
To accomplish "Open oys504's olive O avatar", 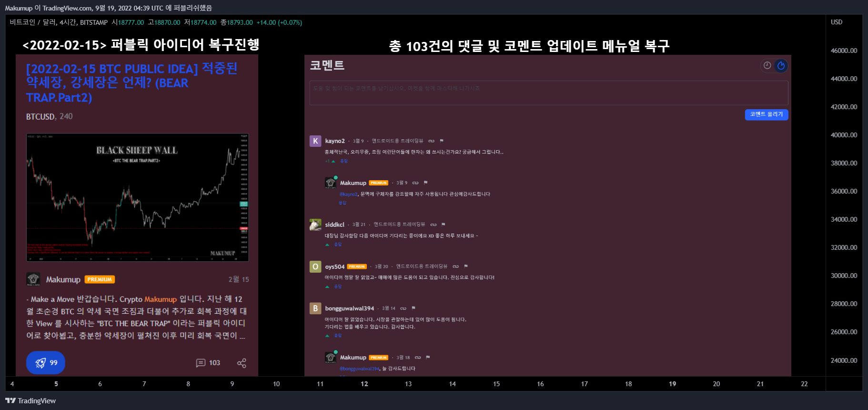I will point(315,266).
